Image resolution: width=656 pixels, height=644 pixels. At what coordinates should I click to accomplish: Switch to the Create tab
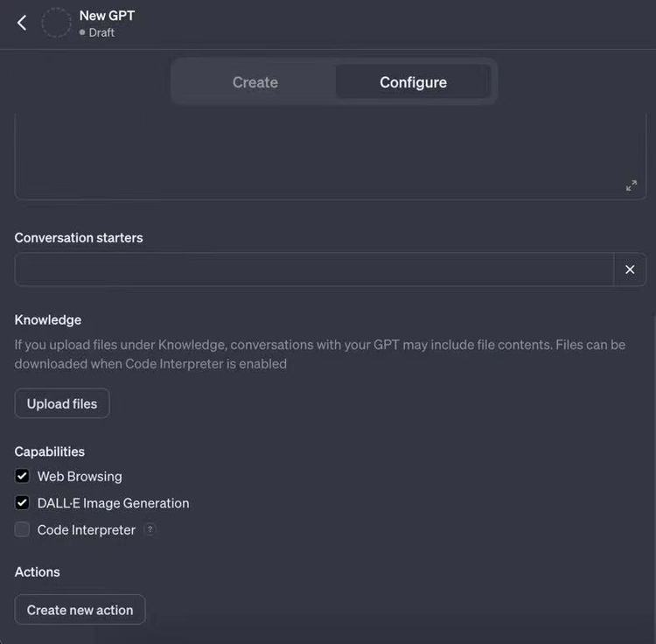coord(255,82)
